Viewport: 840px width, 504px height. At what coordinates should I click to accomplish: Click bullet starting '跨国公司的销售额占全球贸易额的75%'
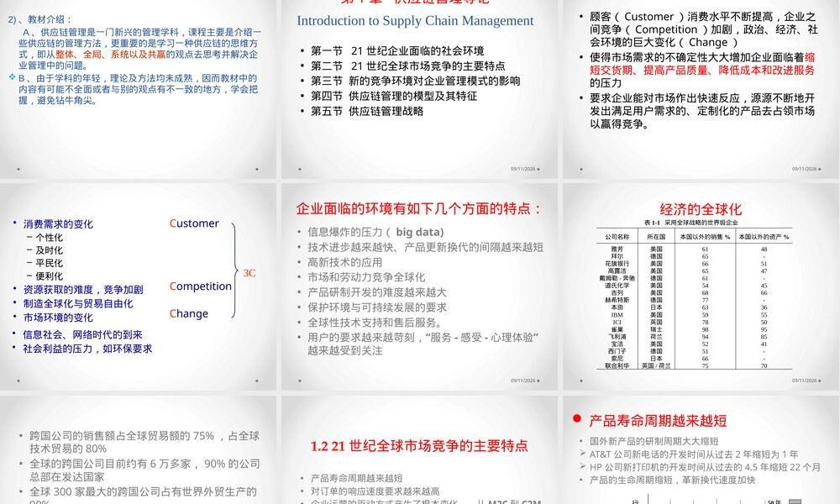(x=144, y=443)
